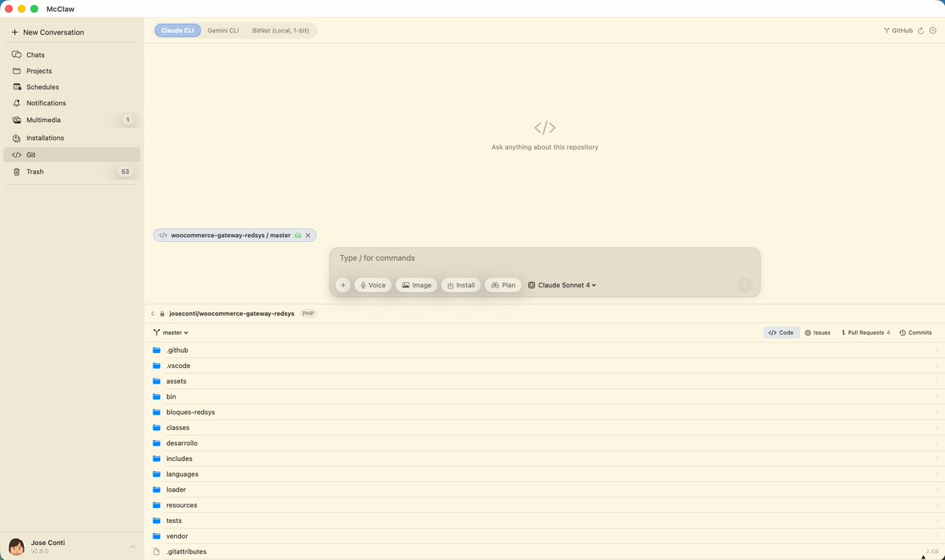Open the bloques-redsys folder
945x560 pixels.
pyautogui.click(x=544, y=412)
